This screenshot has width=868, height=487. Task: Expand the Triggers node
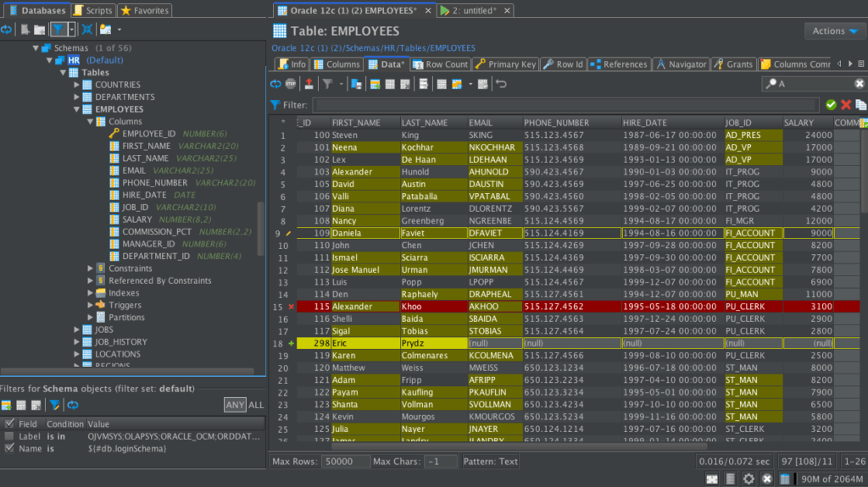pyautogui.click(x=90, y=305)
